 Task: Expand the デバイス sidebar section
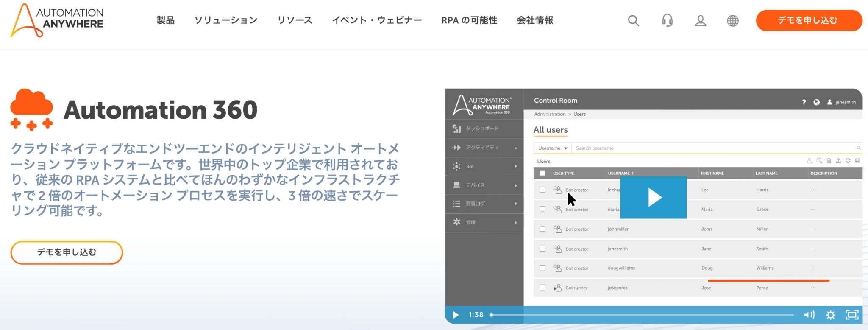pyautogui.click(x=484, y=185)
